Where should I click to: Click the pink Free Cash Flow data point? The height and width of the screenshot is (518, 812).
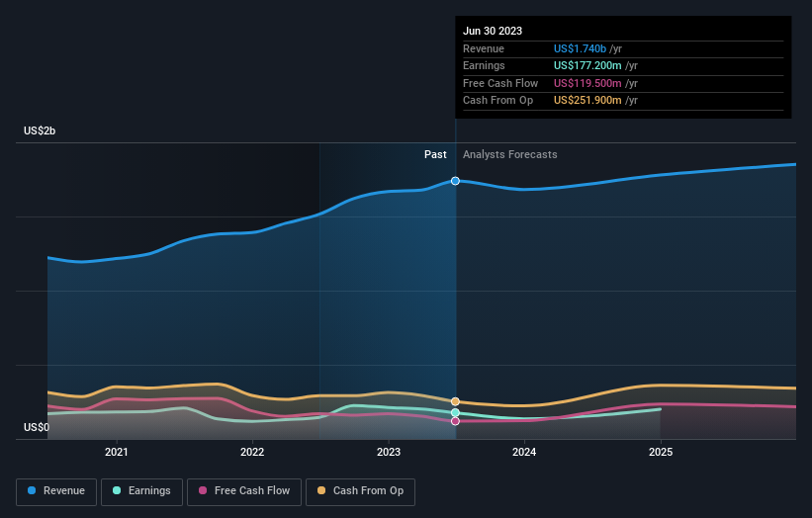point(455,421)
